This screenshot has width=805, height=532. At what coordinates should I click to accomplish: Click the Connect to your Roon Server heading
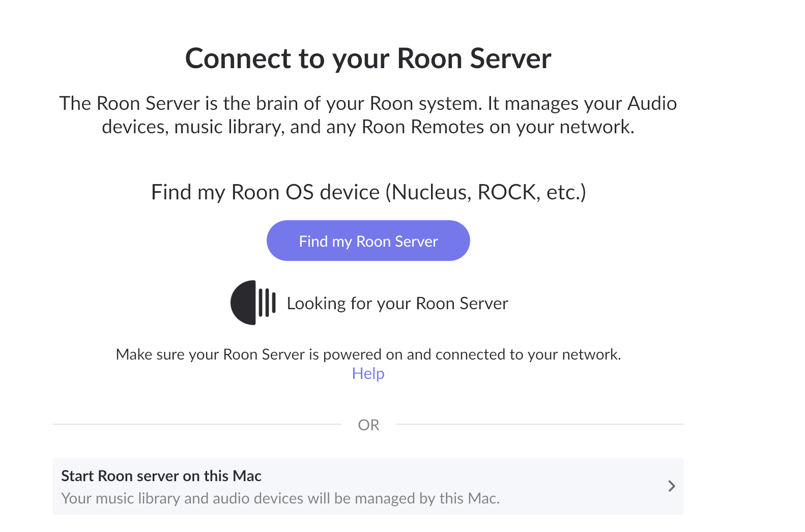point(368,58)
